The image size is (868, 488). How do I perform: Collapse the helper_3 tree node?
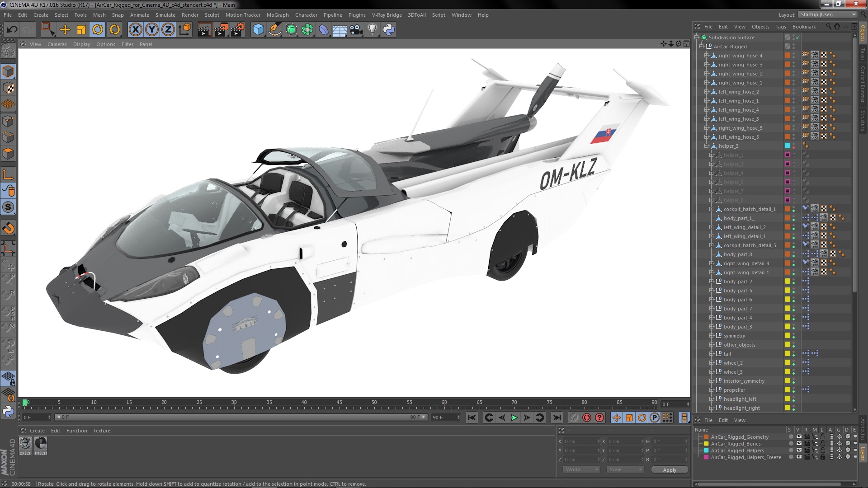[707, 146]
